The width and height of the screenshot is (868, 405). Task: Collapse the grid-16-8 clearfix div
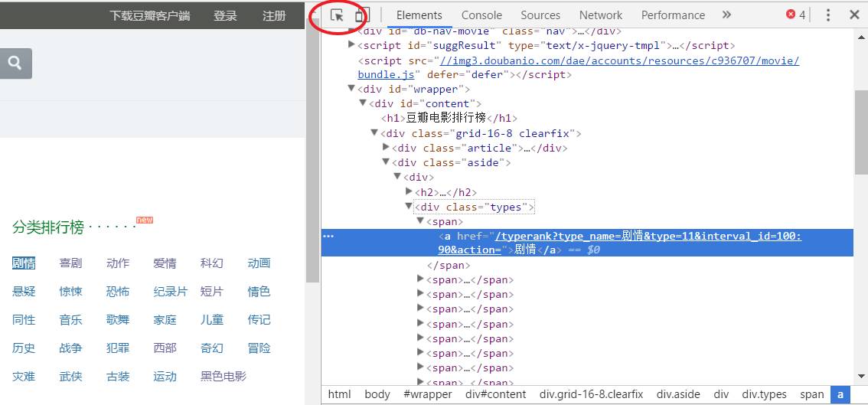[375, 133]
